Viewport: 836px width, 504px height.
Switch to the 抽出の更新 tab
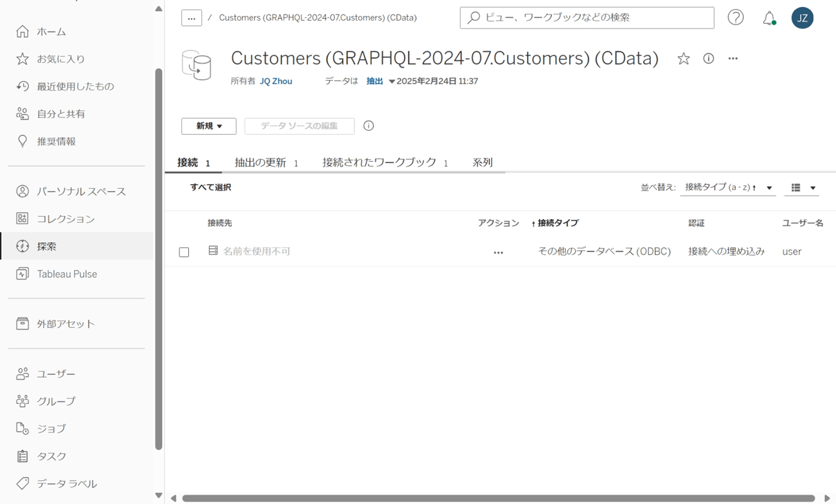tap(266, 162)
